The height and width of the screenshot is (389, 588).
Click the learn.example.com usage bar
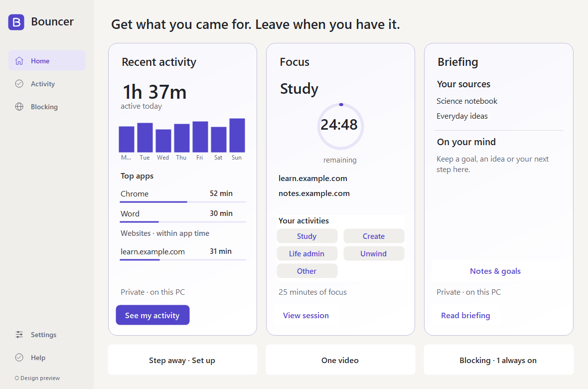click(x=182, y=260)
